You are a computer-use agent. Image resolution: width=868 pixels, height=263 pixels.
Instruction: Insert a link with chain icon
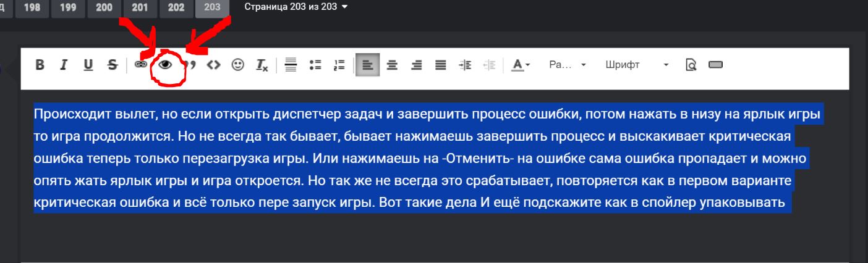(140, 64)
